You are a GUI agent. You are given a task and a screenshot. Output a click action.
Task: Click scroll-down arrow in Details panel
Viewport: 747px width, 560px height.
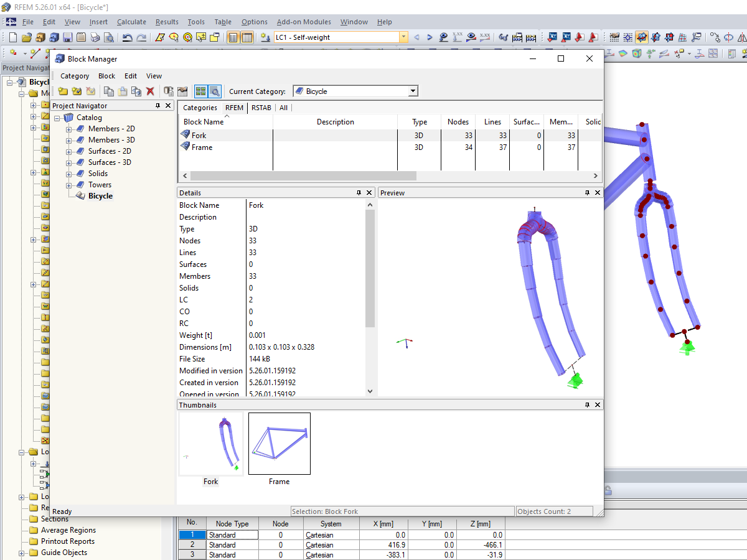[370, 391]
